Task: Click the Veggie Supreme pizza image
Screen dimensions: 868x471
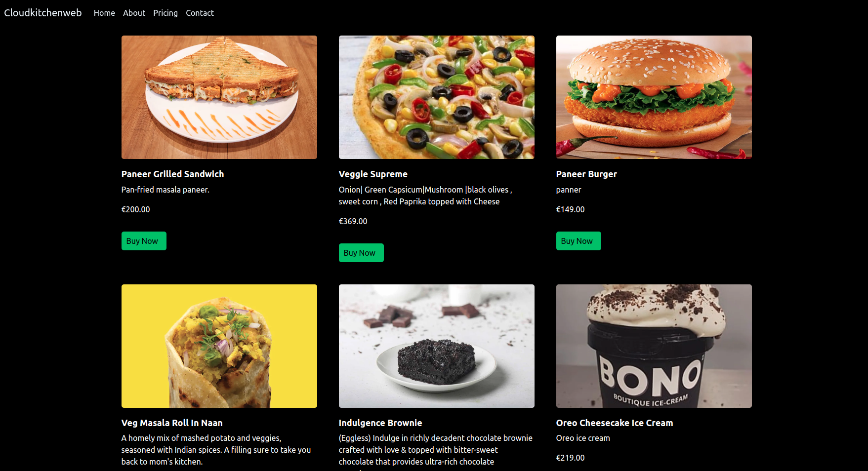Action: coord(437,97)
